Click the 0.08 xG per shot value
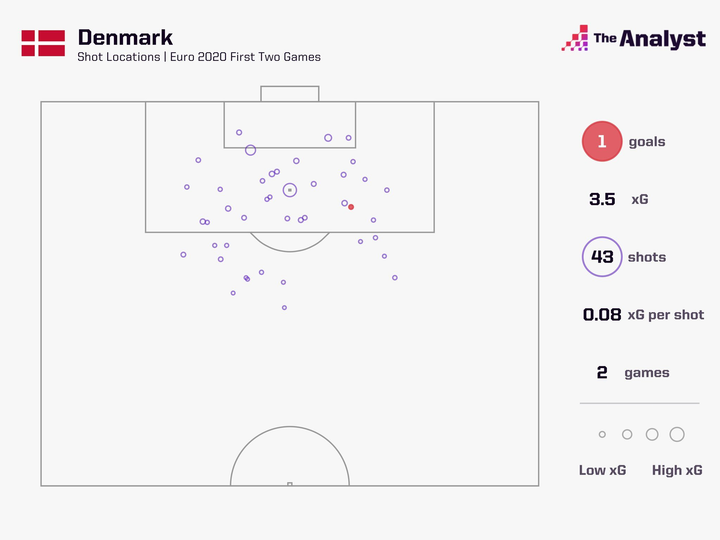720x540 pixels. [x=602, y=315]
